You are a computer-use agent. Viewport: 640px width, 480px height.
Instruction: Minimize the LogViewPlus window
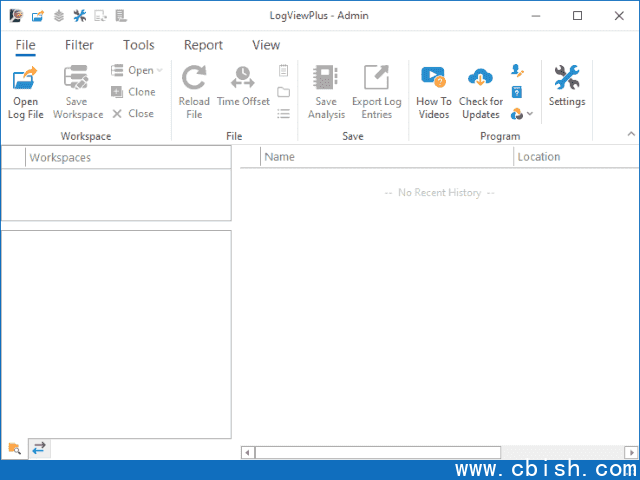click(536, 16)
